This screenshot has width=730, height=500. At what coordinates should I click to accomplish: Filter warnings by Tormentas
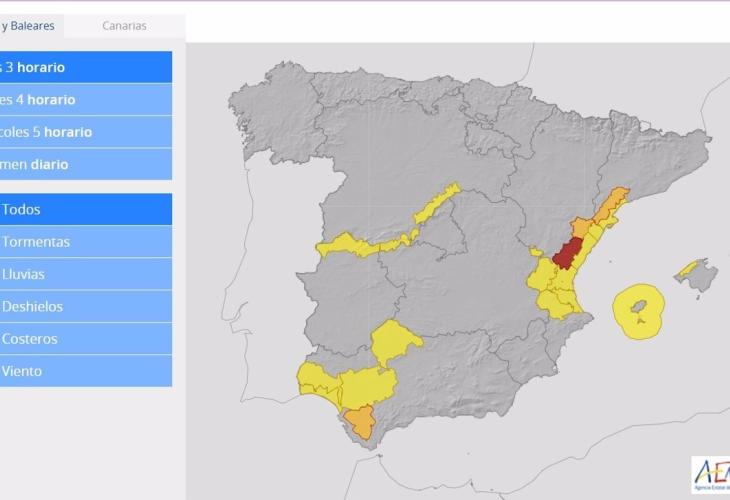click(x=85, y=242)
